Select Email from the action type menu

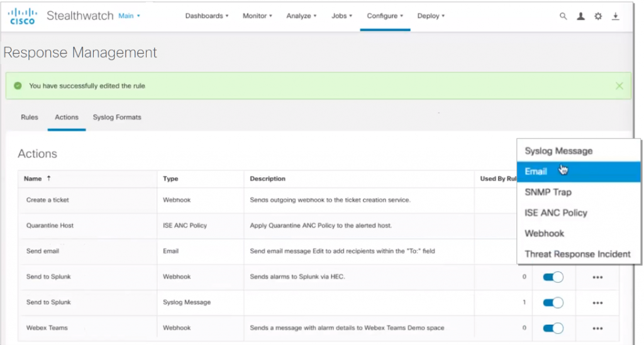pos(536,172)
